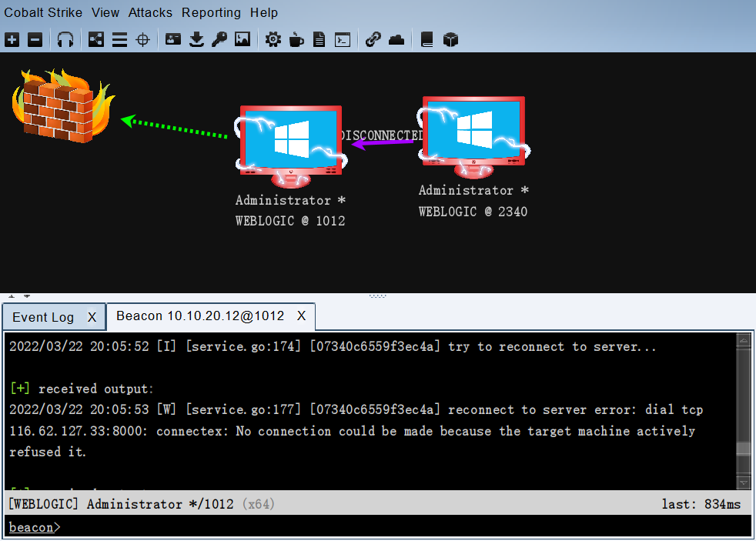Click the DISCONNECTED link label
This screenshot has height=541, width=756.
pyautogui.click(x=382, y=135)
